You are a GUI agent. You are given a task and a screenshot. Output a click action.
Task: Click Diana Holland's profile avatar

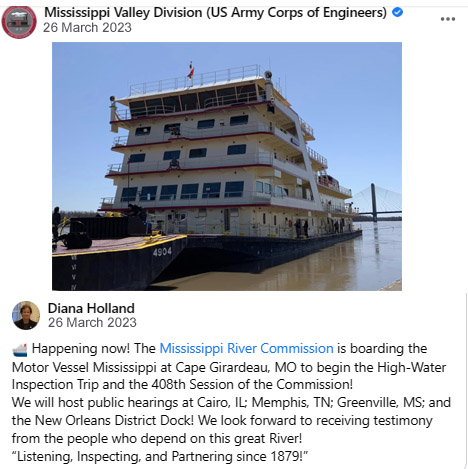(26, 315)
